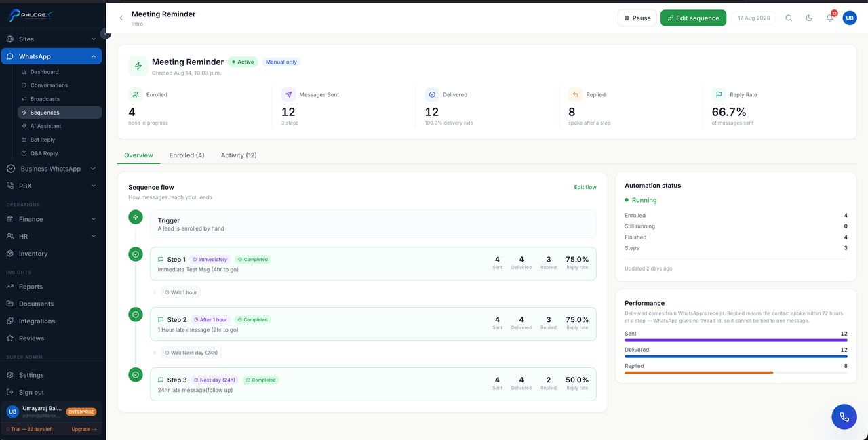Viewport: 868px width, 440px height.
Task: Click the WhatsApp chat bubble icon
Action: coord(10,56)
